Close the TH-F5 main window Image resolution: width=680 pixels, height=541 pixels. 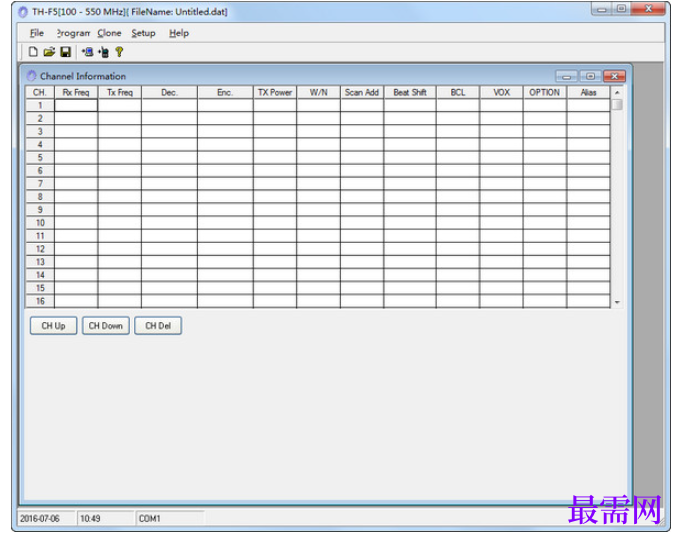tap(648, 9)
